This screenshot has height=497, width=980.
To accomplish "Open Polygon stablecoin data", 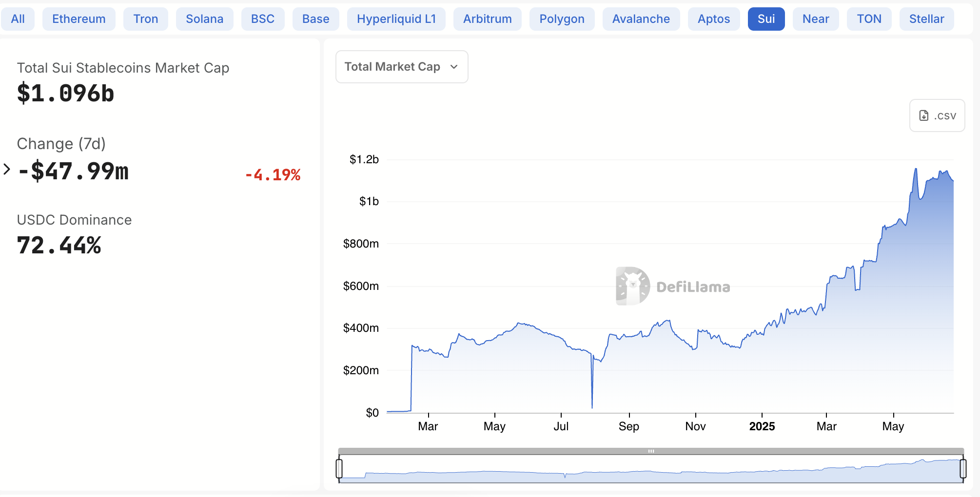I will (562, 19).
